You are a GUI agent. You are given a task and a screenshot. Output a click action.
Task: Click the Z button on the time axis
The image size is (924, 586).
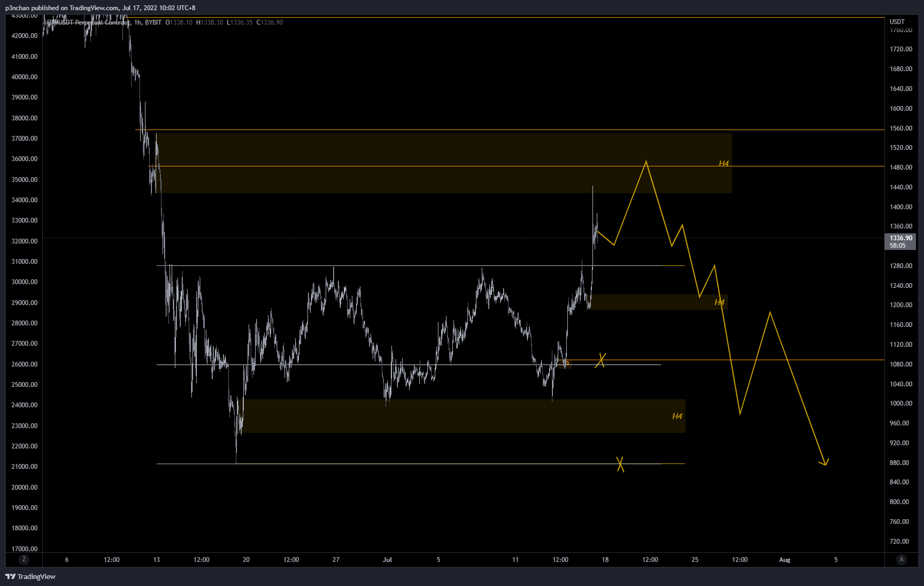[24, 559]
